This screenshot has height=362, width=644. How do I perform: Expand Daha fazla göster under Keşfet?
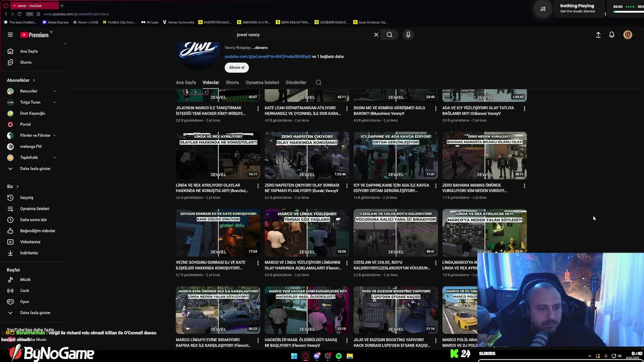[x=33, y=313]
